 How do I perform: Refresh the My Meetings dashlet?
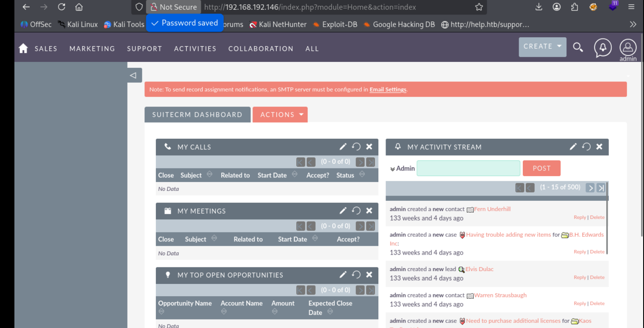356,211
